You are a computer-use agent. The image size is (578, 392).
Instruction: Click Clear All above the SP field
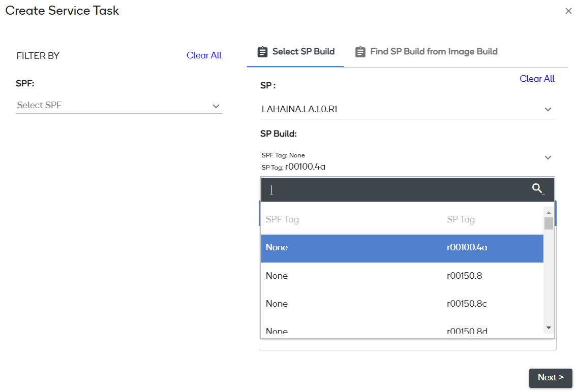click(537, 79)
